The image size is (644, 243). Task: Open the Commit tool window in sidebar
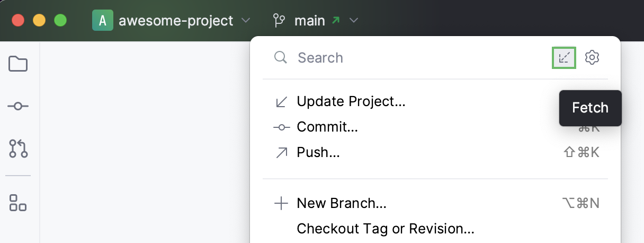pyautogui.click(x=18, y=106)
